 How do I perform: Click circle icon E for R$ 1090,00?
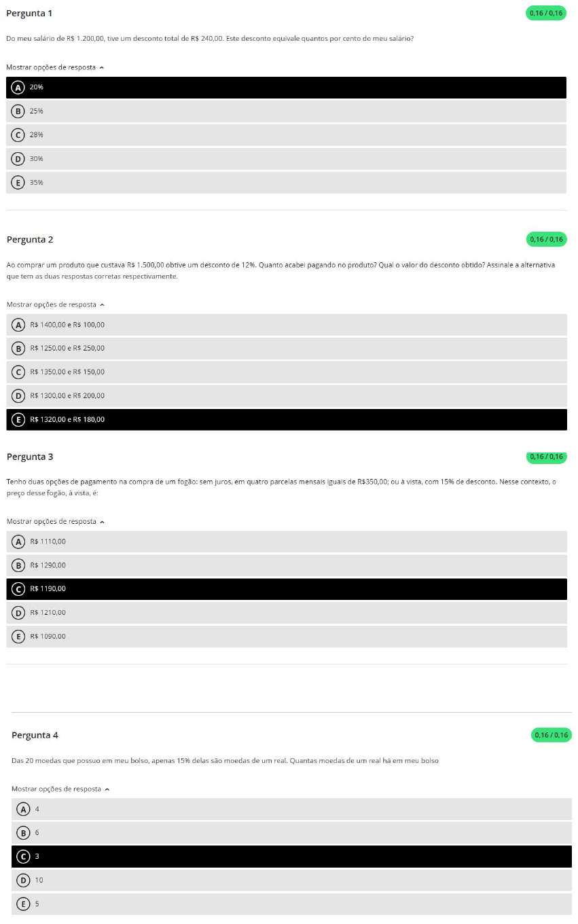[x=19, y=637]
